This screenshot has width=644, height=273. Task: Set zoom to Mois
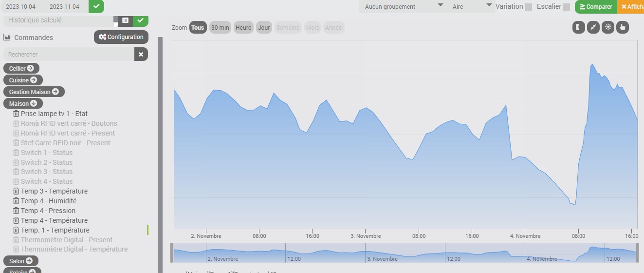tap(313, 28)
